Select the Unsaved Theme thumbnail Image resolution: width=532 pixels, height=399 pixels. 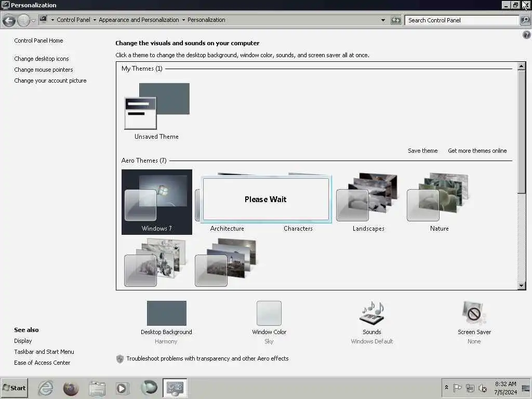[x=157, y=107]
